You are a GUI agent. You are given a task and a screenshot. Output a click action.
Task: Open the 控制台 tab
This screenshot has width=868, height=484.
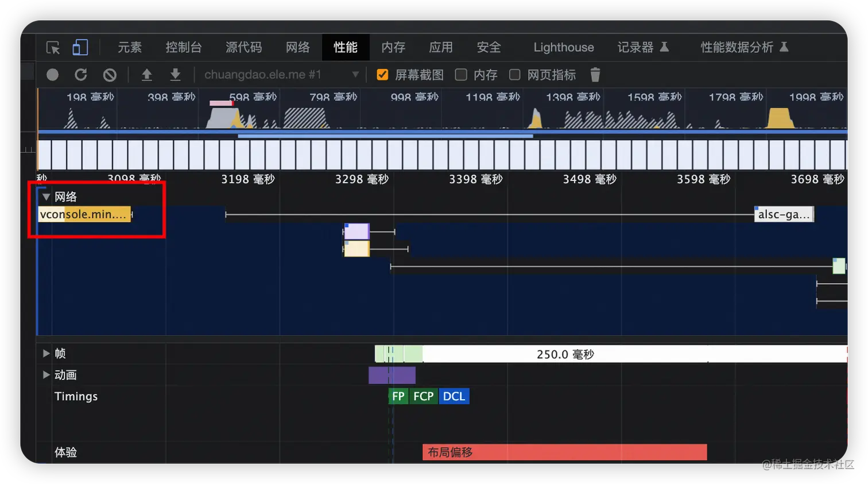point(184,47)
